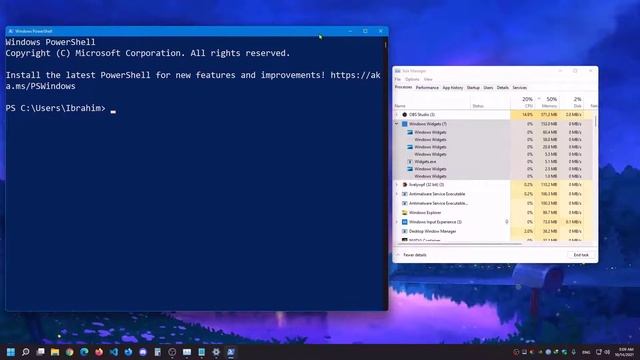Select the Processes tab
Viewport: 640px width, 360px height.
[404, 87]
